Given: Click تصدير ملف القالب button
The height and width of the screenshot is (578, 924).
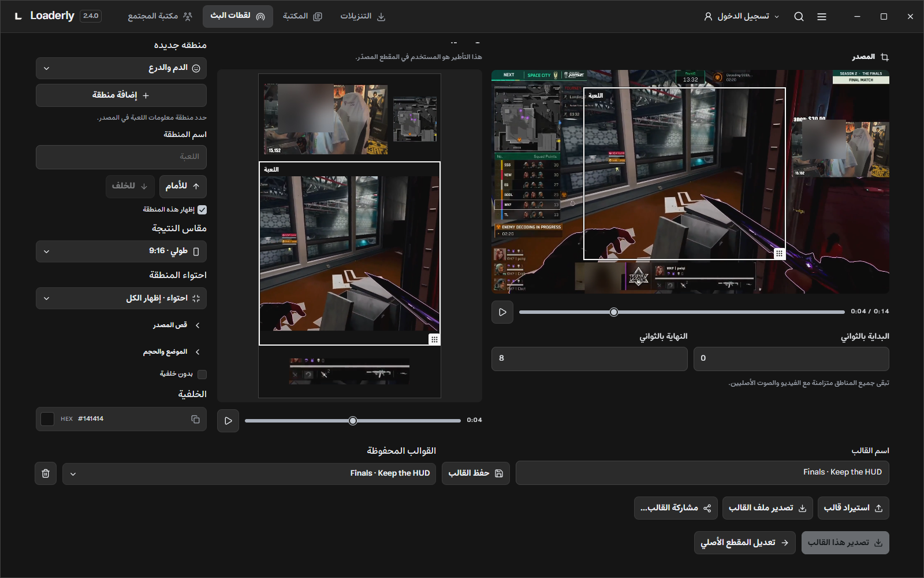Looking at the screenshot, I should click(x=767, y=508).
